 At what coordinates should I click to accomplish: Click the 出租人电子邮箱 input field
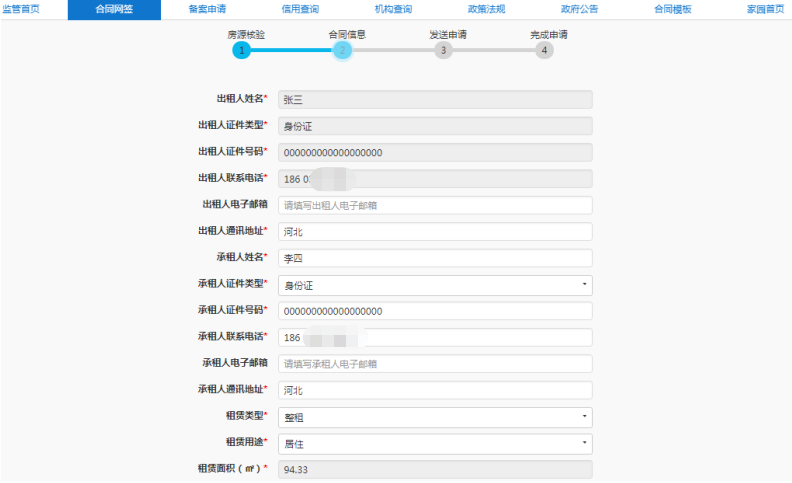point(434,205)
